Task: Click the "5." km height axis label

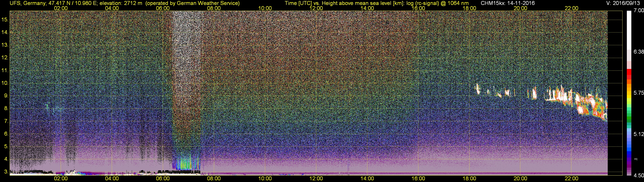Action: pyautogui.click(x=6, y=147)
